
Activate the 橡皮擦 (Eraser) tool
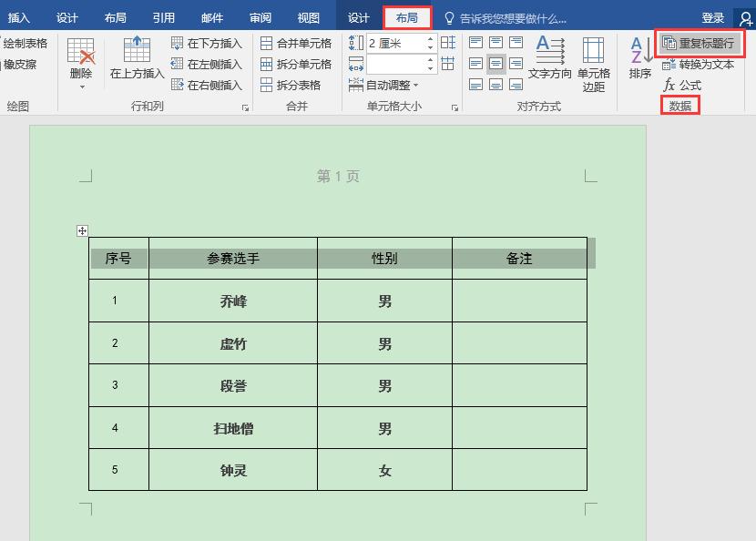point(20,64)
